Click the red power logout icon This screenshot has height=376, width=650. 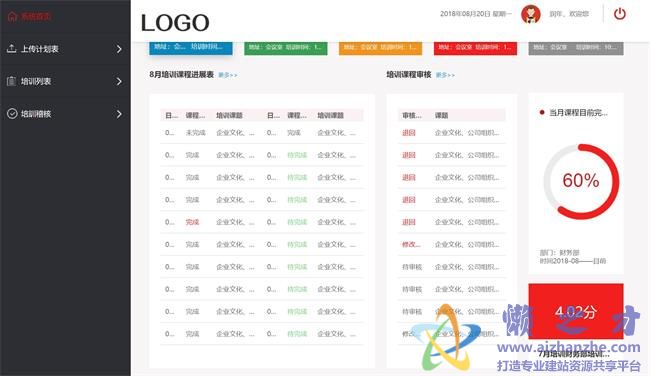click(620, 14)
